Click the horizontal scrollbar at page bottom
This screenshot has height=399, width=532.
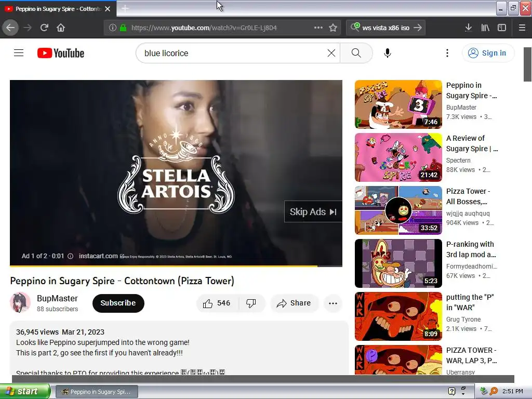click(263, 379)
